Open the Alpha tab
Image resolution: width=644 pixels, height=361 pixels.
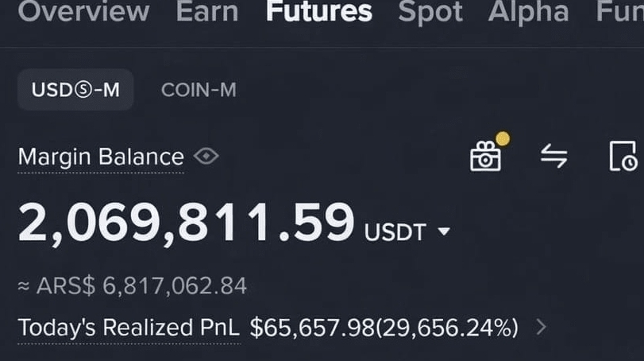coord(528,11)
